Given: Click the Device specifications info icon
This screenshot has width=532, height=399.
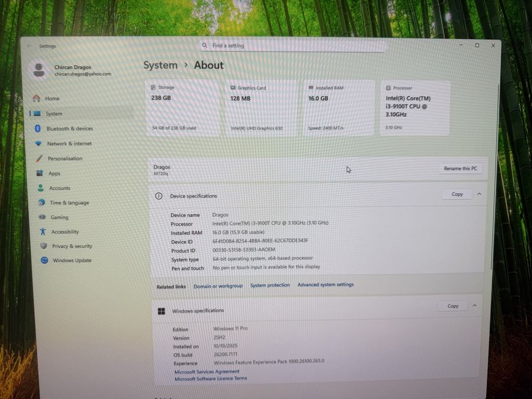Looking at the screenshot, I should [159, 196].
